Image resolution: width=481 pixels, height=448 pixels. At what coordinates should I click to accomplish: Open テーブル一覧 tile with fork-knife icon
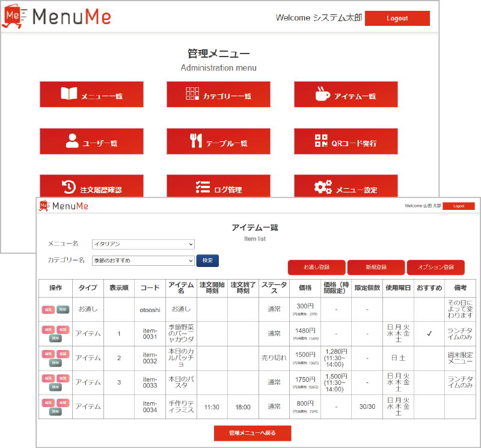click(x=218, y=141)
